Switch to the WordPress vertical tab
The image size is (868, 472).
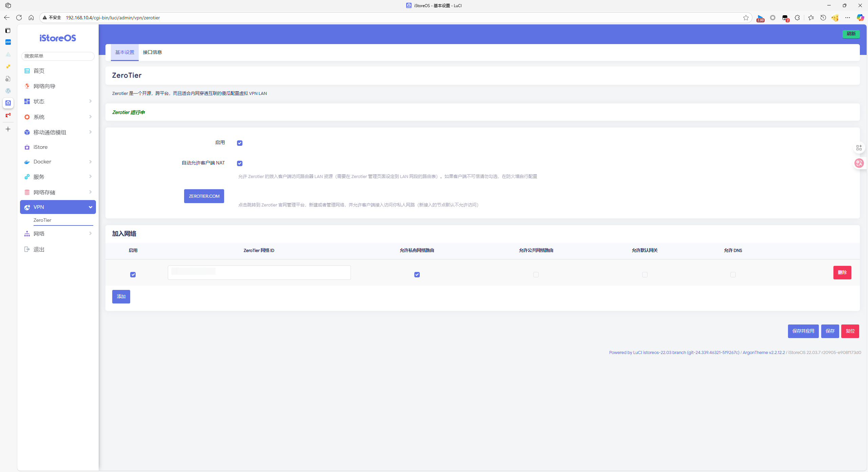[8, 91]
